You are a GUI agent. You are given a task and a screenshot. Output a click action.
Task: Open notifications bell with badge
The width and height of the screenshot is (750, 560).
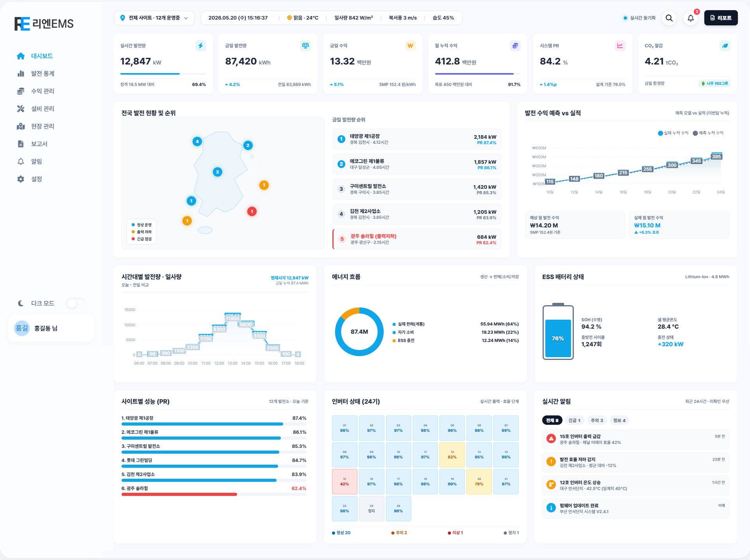691,18
